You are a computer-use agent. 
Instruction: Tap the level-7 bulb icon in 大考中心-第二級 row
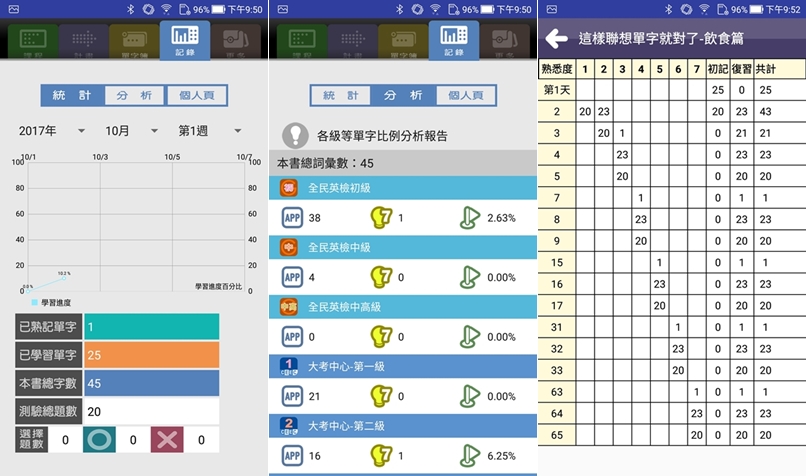pos(381,455)
